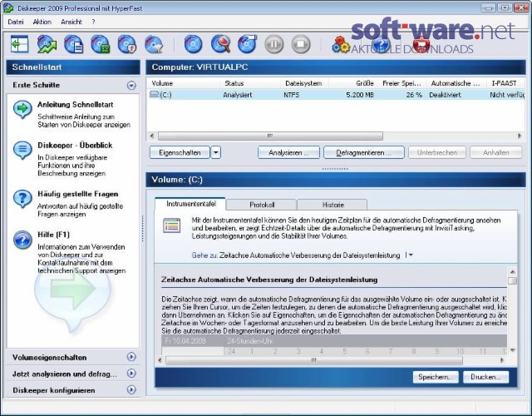Click the disc with green chart arrow icon
This screenshot has height=416, width=532.
point(47,44)
